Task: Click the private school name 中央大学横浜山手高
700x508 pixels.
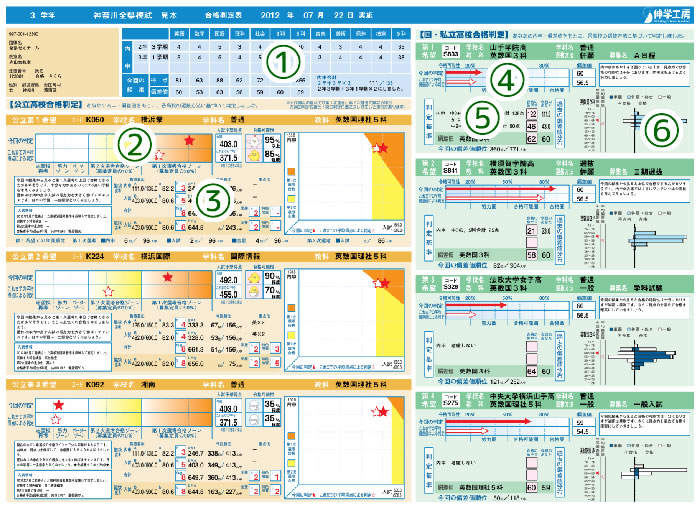Action: coord(522,396)
